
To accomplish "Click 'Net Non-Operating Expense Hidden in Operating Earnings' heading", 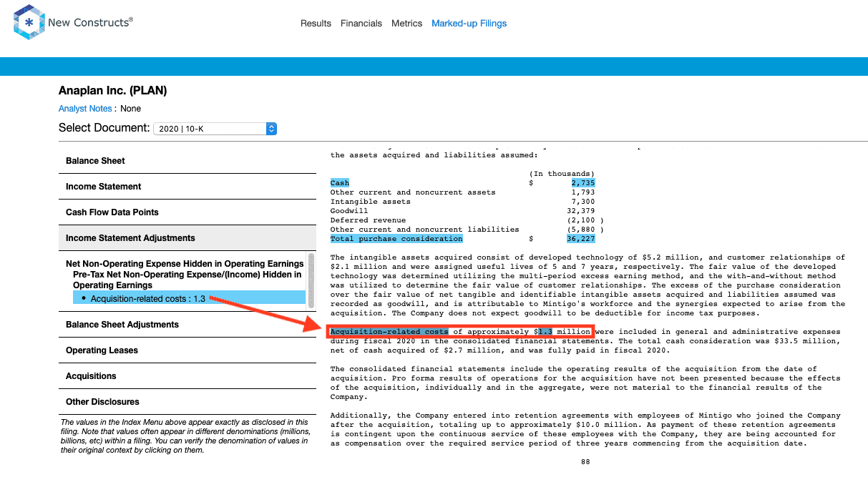I will 185,264.
